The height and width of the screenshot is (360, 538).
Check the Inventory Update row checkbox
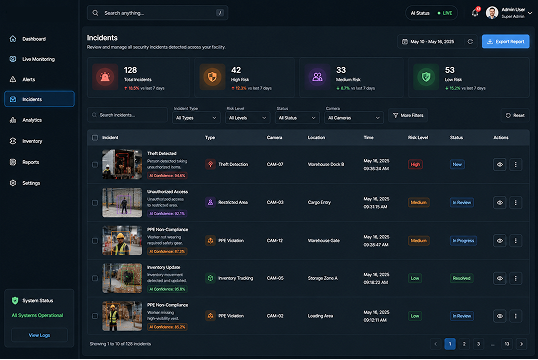(x=95, y=278)
